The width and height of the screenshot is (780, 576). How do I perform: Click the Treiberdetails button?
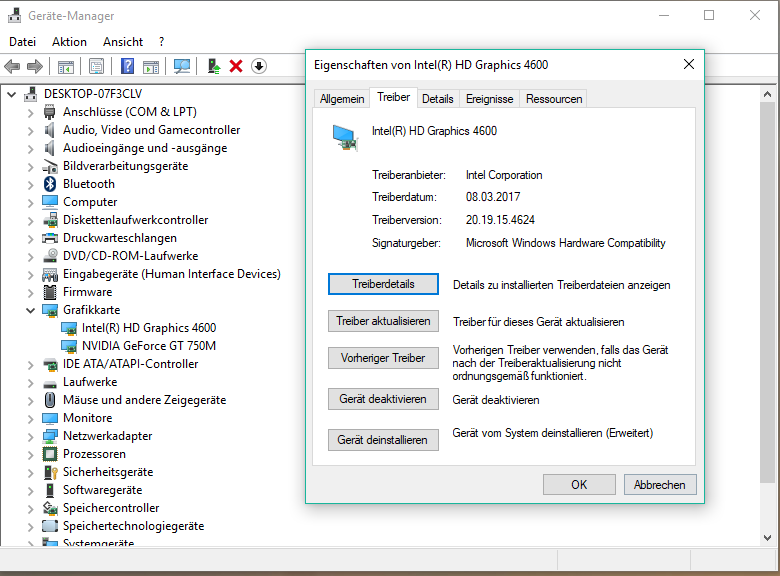tap(383, 284)
